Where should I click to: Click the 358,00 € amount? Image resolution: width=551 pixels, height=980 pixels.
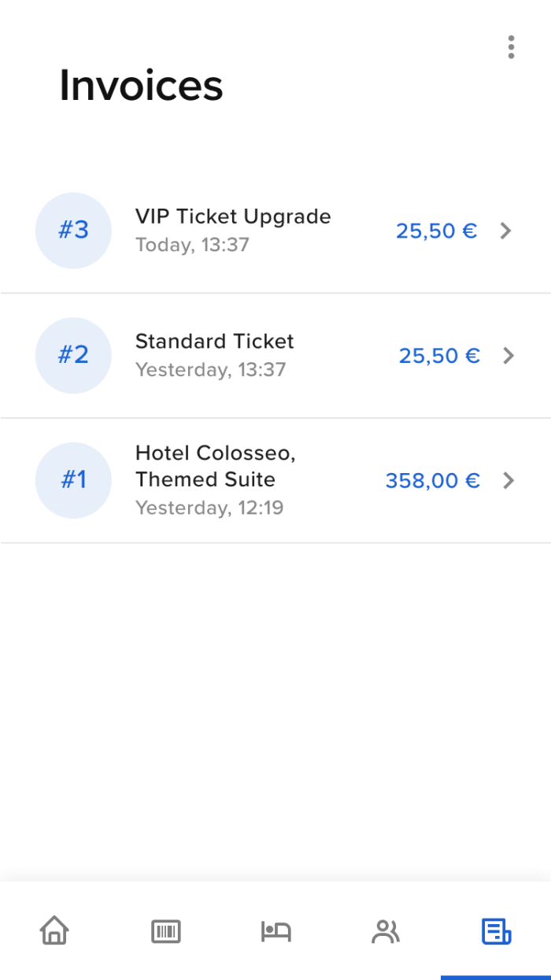tap(432, 481)
